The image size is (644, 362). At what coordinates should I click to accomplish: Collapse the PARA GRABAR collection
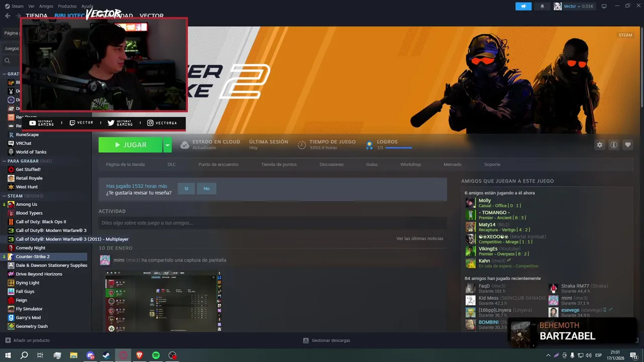click(5, 161)
